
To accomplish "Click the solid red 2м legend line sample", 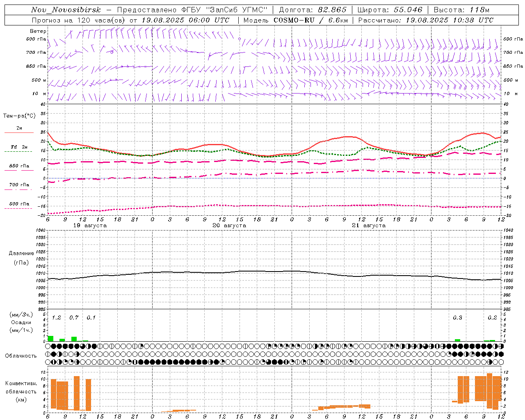I will [x=19, y=133].
